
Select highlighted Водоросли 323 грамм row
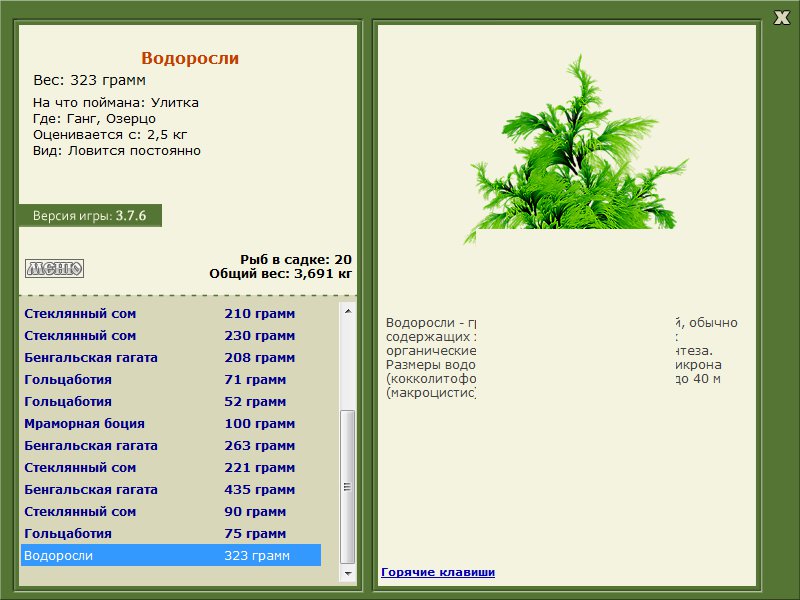pyautogui.click(x=171, y=555)
